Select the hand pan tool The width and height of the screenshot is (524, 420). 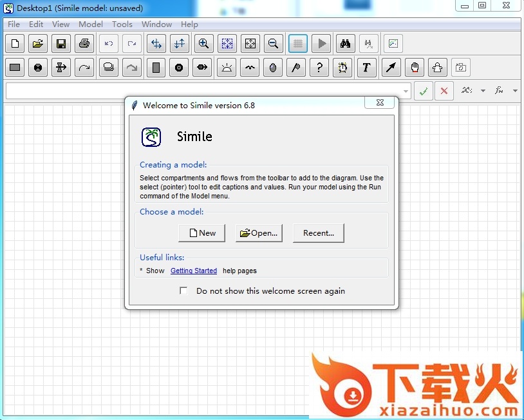point(415,67)
